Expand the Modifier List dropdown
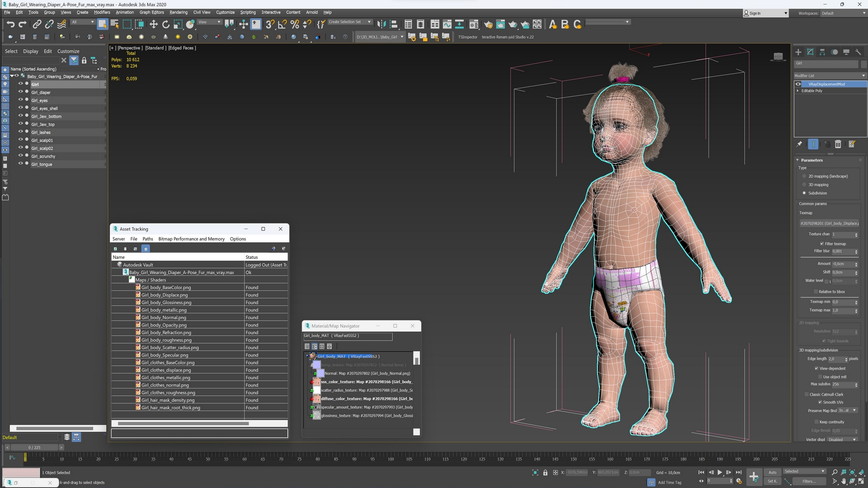Screen dimensions: 868x488 830,75
